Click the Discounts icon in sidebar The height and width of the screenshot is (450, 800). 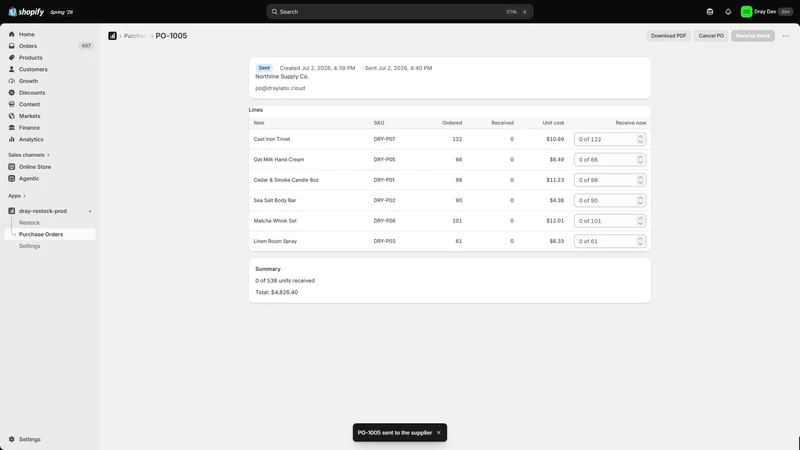click(x=12, y=93)
